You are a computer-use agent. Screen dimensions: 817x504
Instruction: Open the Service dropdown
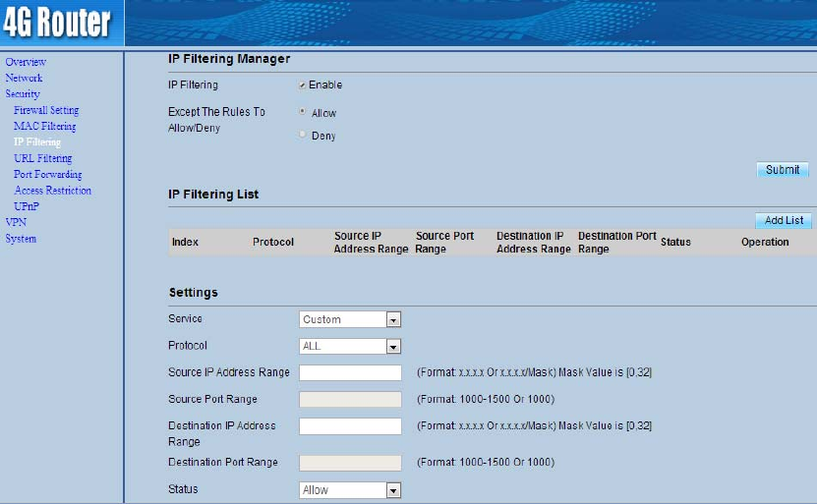[x=350, y=319]
